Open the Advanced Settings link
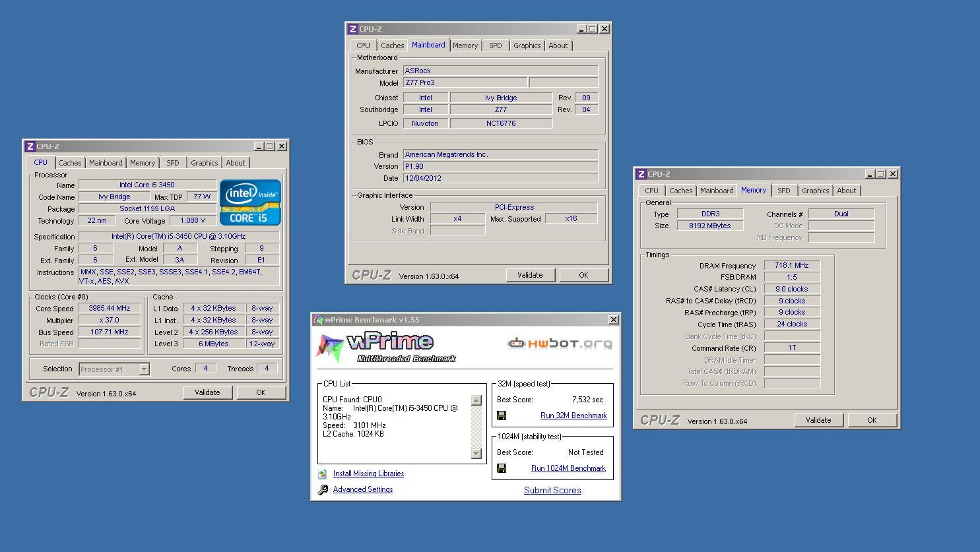The height and width of the screenshot is (552, 980). coord(363,489)
